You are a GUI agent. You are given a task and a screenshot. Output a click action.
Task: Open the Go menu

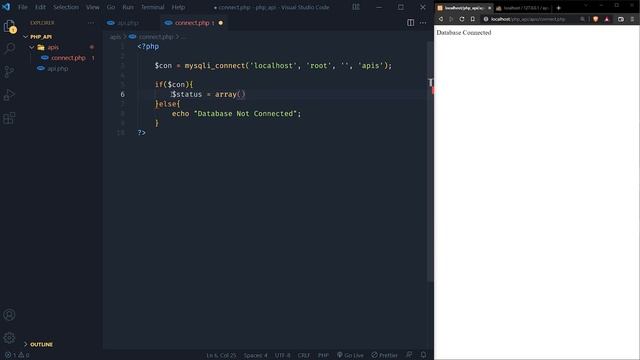[x=111, y=7]
